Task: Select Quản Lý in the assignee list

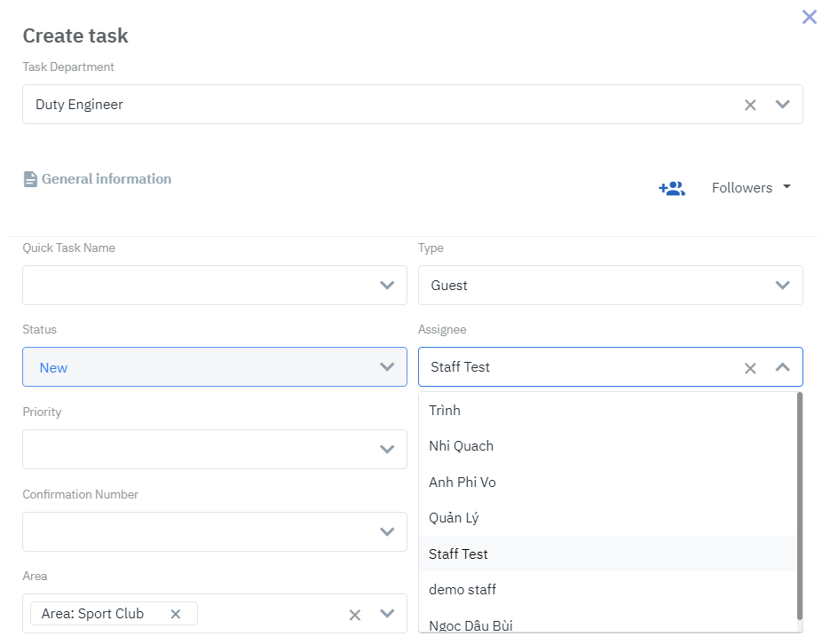Action: pyautogui.click(x=454, y=518)
